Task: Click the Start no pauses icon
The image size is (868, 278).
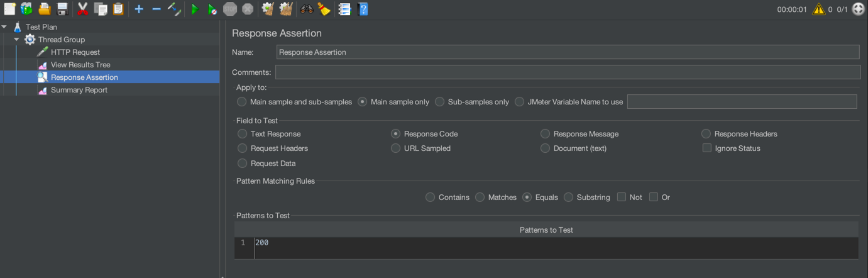Action: 212,9
